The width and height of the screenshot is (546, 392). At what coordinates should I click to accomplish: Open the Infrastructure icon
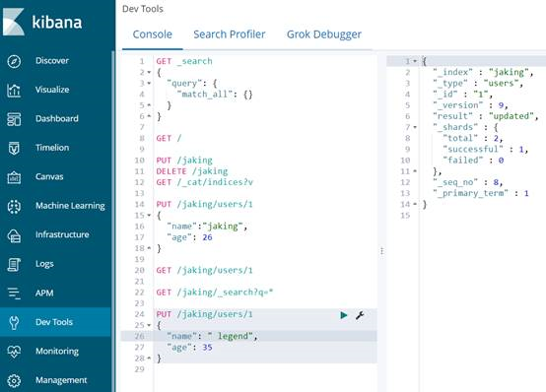point(14,235)
